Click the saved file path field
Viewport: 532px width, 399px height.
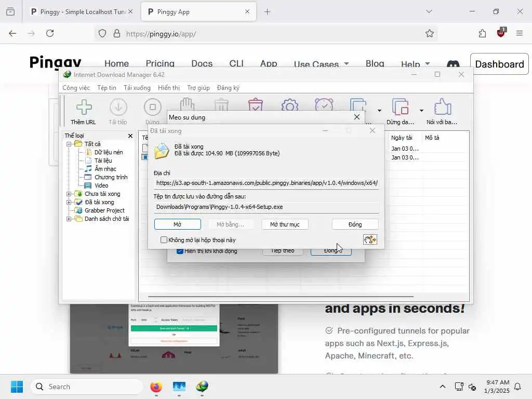267,207
